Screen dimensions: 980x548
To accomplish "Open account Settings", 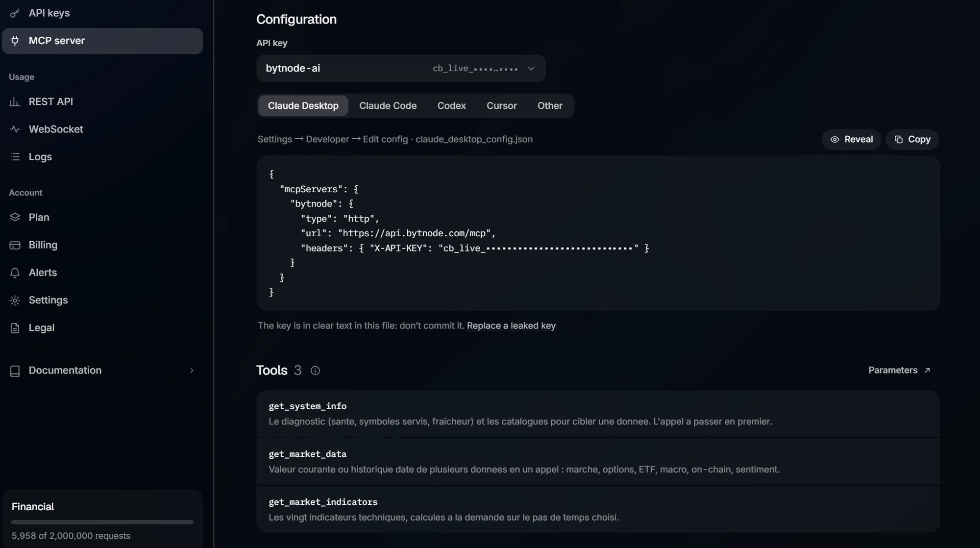I will (x=102, y=300).
